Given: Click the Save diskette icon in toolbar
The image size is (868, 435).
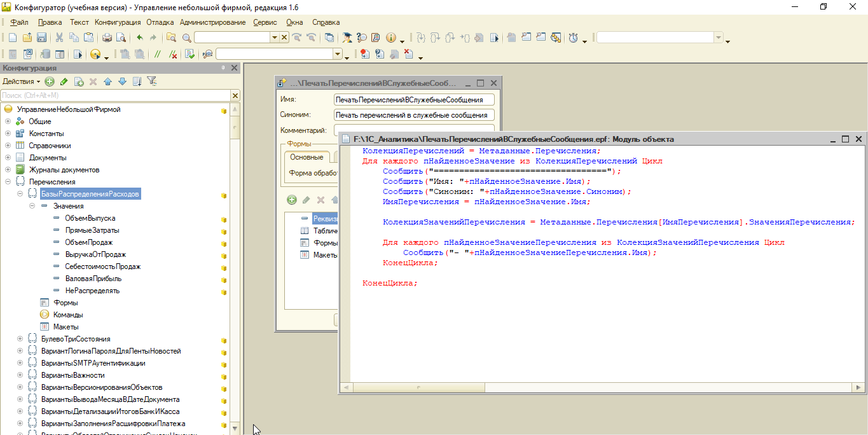Looking at the screenshot, I should pyautogui.click(x=41, y=38).
